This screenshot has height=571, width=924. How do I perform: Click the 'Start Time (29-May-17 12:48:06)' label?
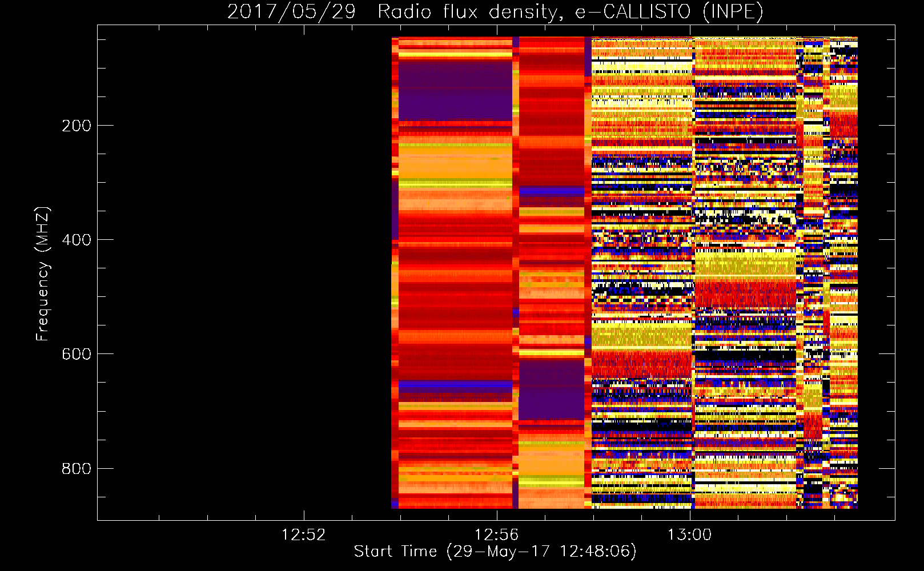click(495, 552)
